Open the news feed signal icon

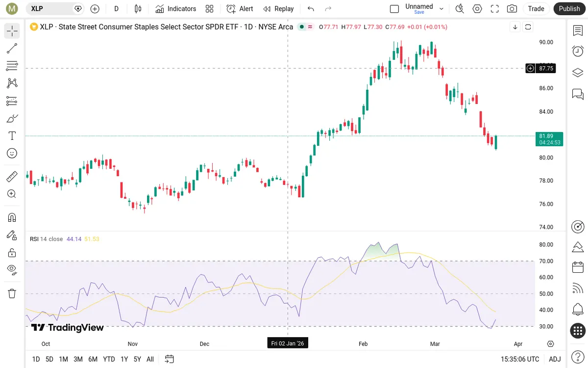tap(578, 289)
